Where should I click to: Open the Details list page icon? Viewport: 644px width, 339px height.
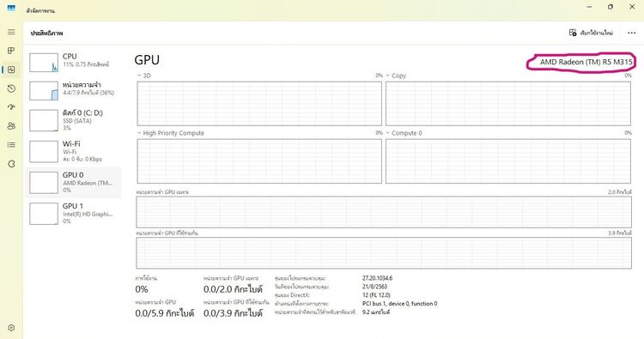(x=11, y=145)
